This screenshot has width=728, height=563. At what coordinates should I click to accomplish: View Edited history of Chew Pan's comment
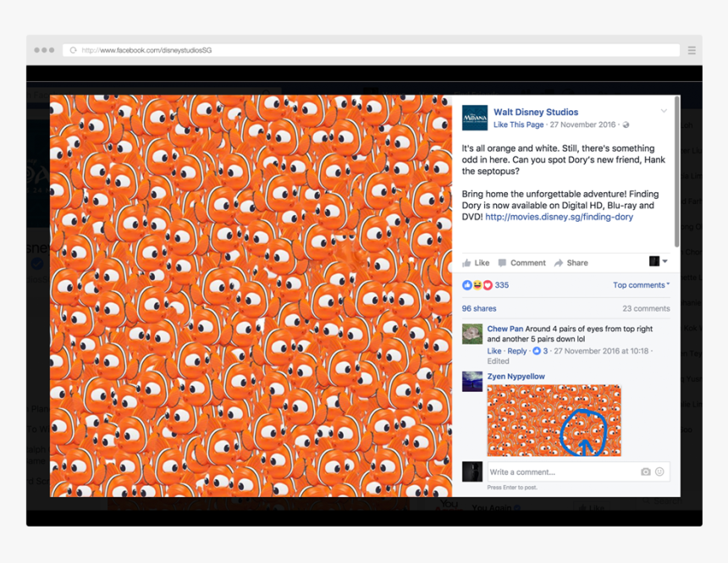[x=499, y=362]
